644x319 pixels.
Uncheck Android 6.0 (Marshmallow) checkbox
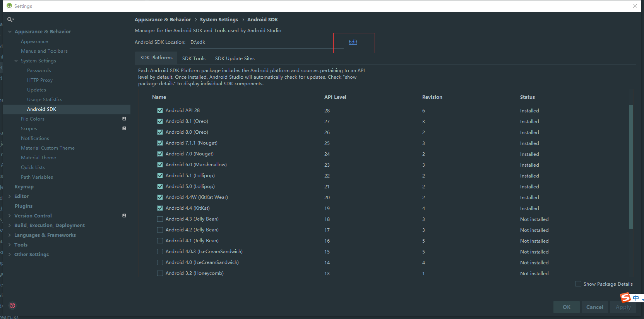pos(160,165)
